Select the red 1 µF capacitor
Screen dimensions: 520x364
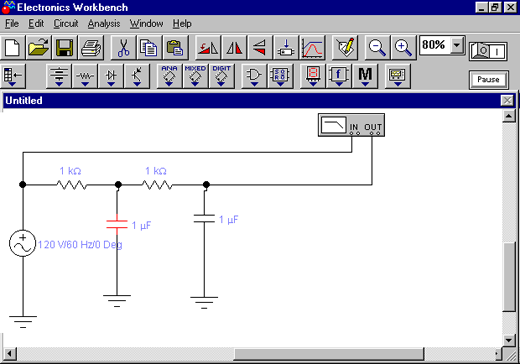tap(117, 224)
